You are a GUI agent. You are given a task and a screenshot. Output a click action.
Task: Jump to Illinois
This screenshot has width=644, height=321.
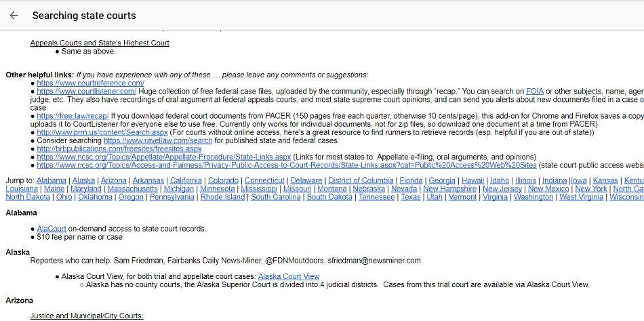click(x=526, y=181)
